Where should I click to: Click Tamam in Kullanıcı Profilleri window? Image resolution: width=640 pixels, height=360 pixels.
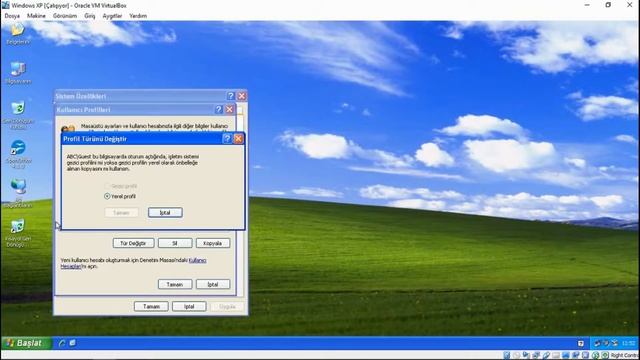coord(175,284)
